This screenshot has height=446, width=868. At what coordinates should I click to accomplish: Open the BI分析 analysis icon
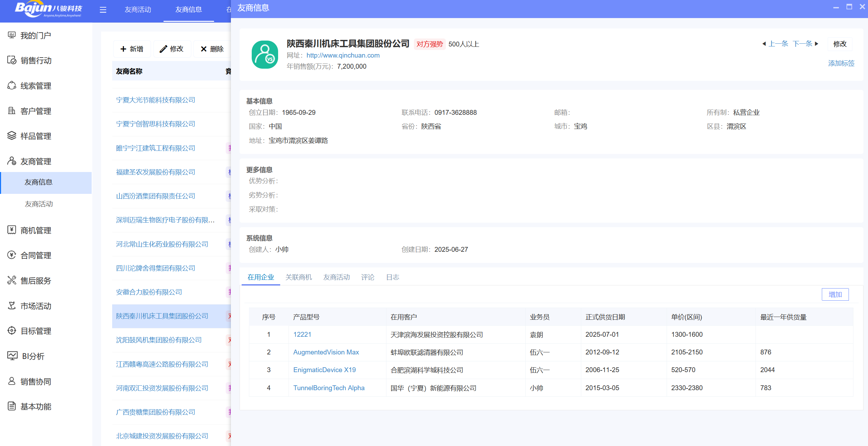click(11, 356)
